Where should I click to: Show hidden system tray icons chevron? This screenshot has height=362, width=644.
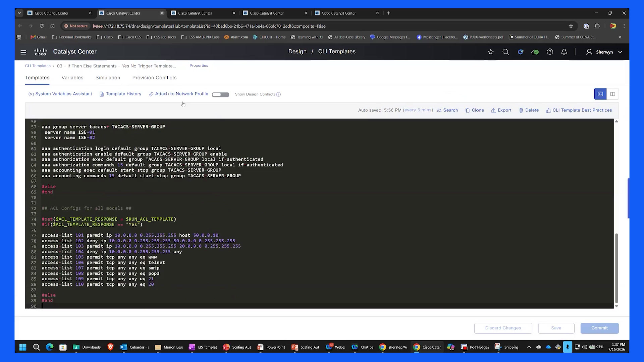point(529,347)
